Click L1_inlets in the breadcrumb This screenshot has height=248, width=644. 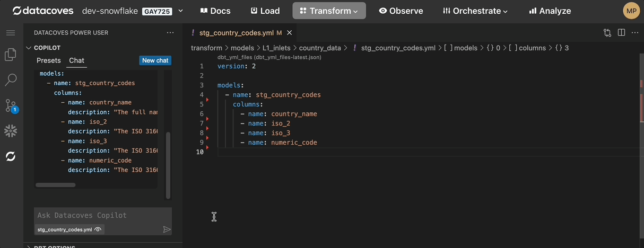276,48
